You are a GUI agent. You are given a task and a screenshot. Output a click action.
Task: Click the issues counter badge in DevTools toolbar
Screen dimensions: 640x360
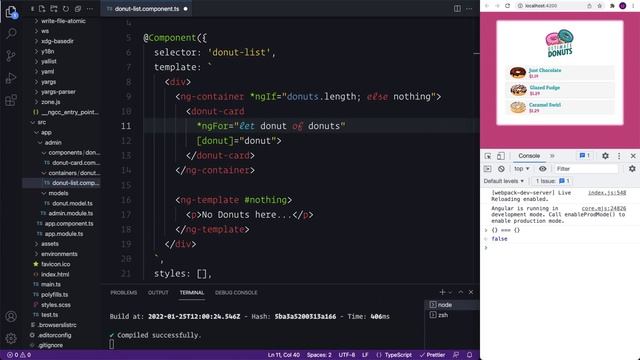585,156
